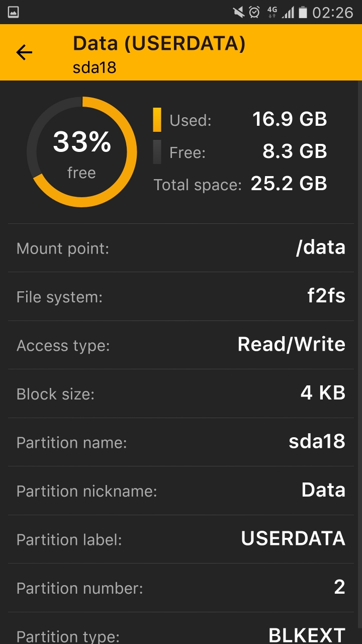Screen dimensions: 362x644
Task: Select the Partition nickname Data row
Action: [181, 491]
